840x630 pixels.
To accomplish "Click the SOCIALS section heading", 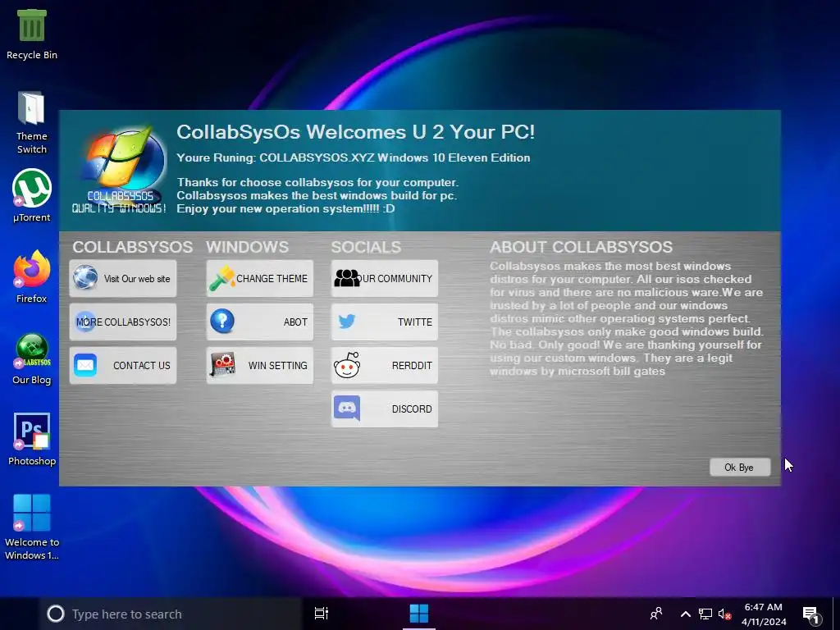I will [366, 247].
